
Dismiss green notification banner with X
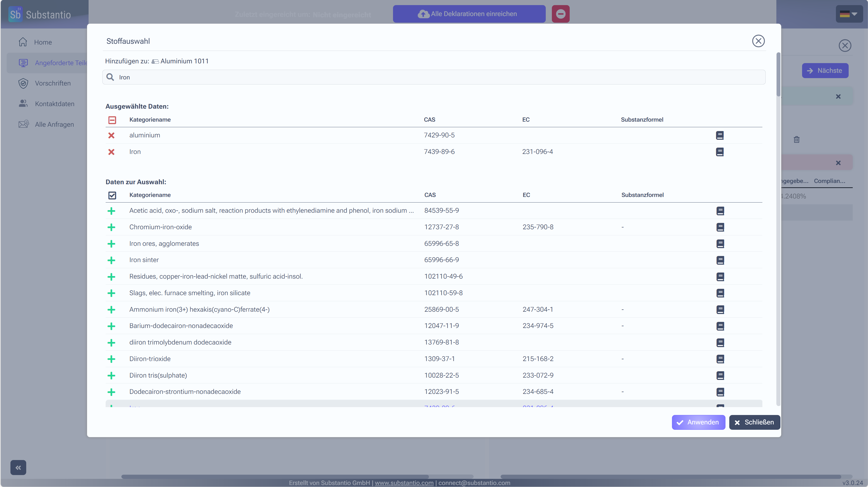[x=838, y=96]
